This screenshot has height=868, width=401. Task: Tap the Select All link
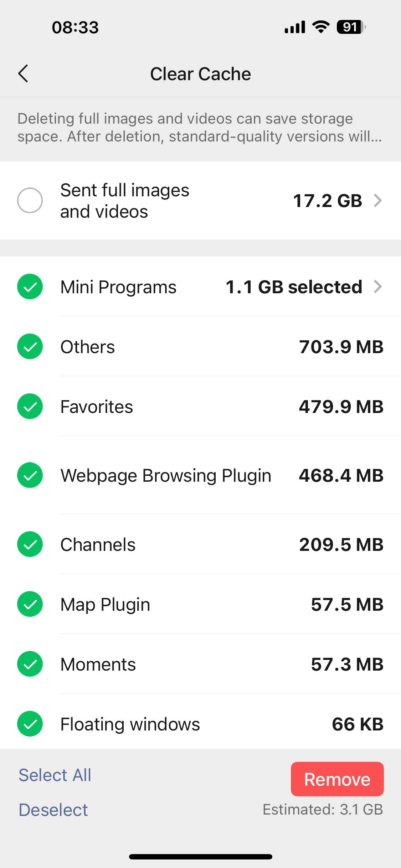coord(55,775)
